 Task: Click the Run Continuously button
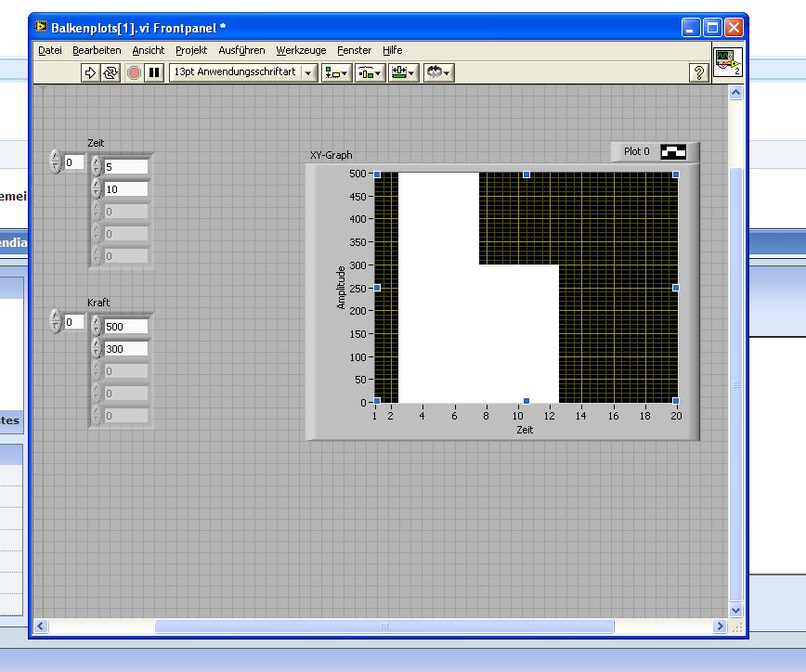coord(110,72)
